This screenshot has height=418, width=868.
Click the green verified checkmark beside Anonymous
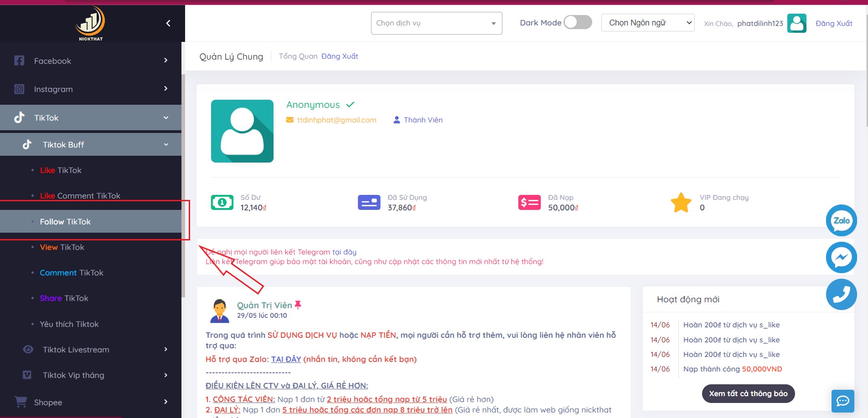[x=350, y=105]
